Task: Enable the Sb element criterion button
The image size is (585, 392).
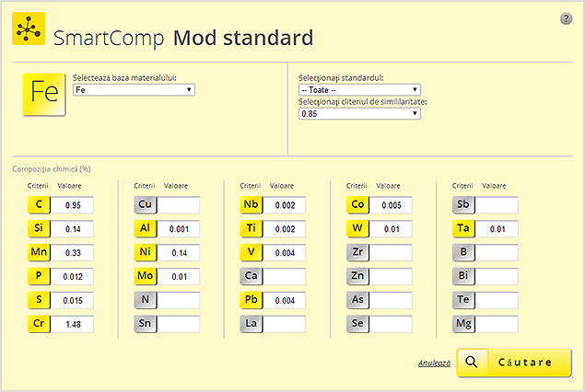Action: click(463, 205)
